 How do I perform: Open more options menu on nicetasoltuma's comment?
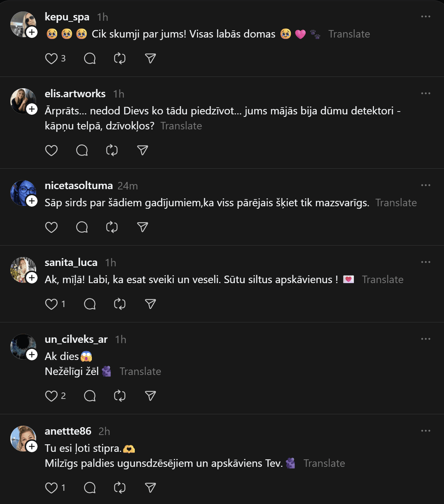[425, 185]
